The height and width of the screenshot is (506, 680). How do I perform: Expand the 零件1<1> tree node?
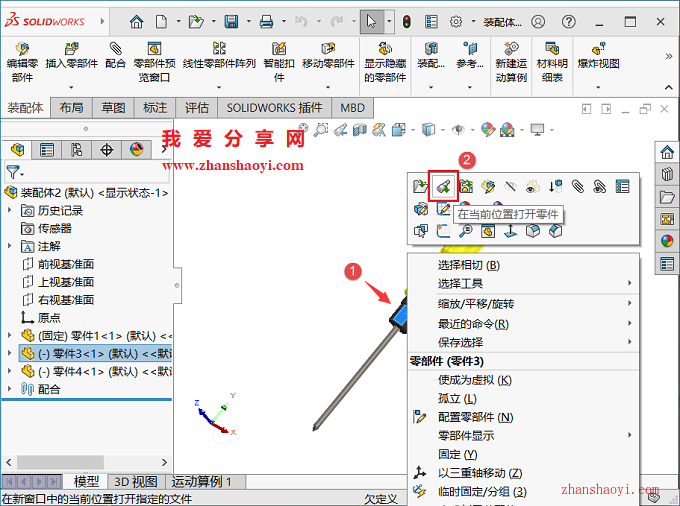coord(10,335)
